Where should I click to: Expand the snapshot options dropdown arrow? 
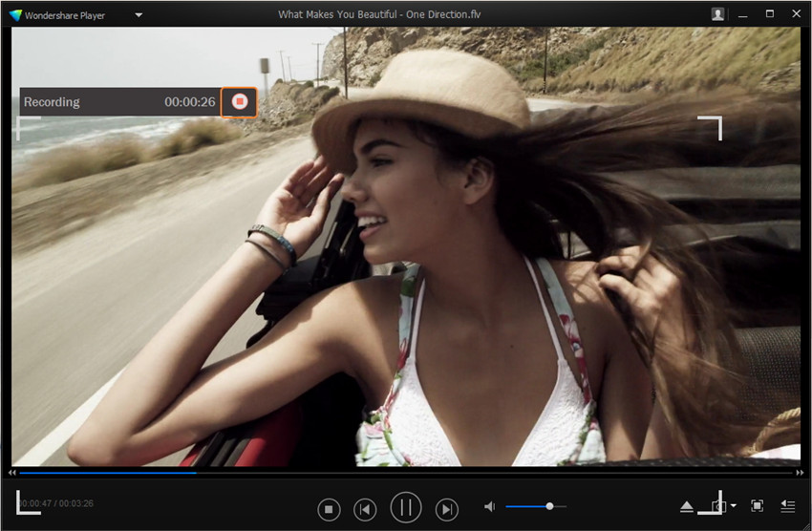coord(734,505)
